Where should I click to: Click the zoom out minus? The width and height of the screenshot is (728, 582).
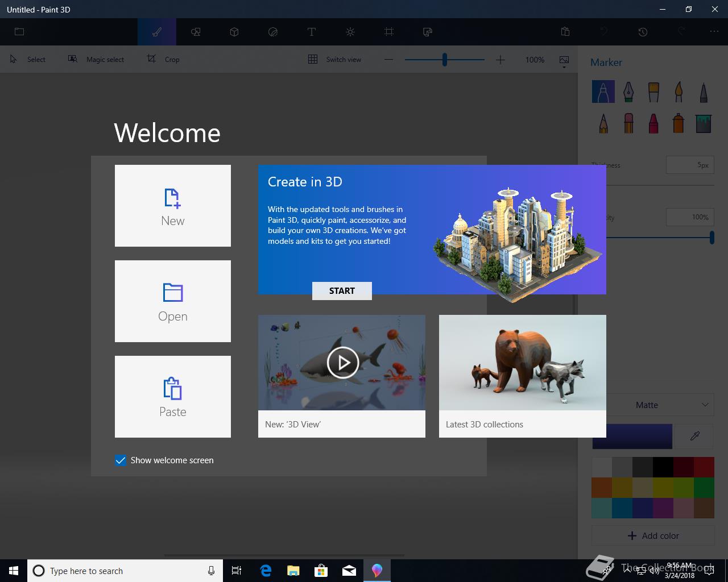tap(388, 59)
